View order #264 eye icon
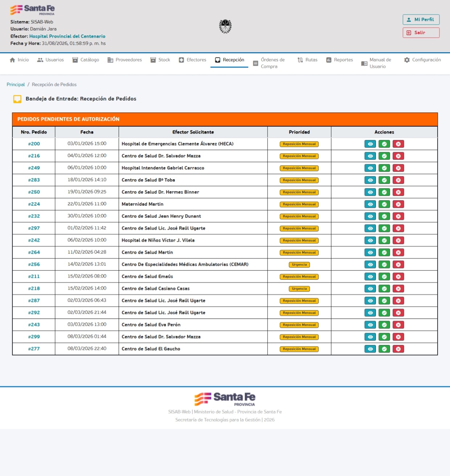 pyautogui.click(x=370, y=253)
